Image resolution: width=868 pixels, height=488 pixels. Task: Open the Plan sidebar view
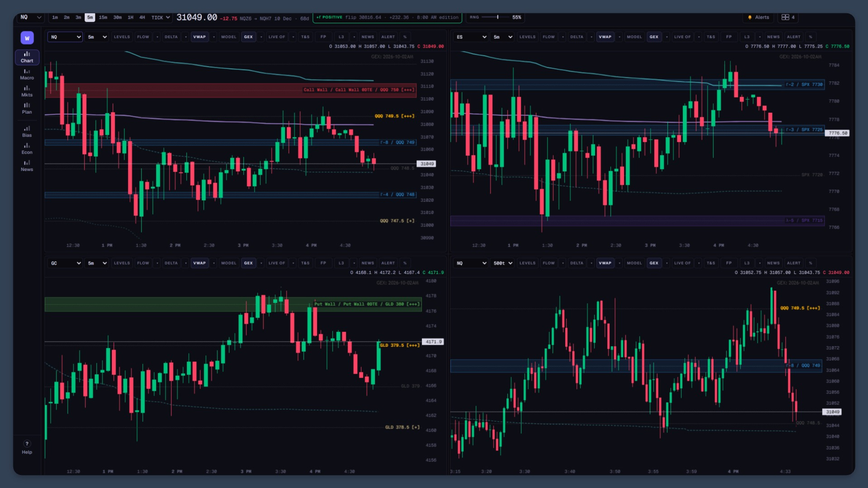pyautogui.click(x=27, y=108)
